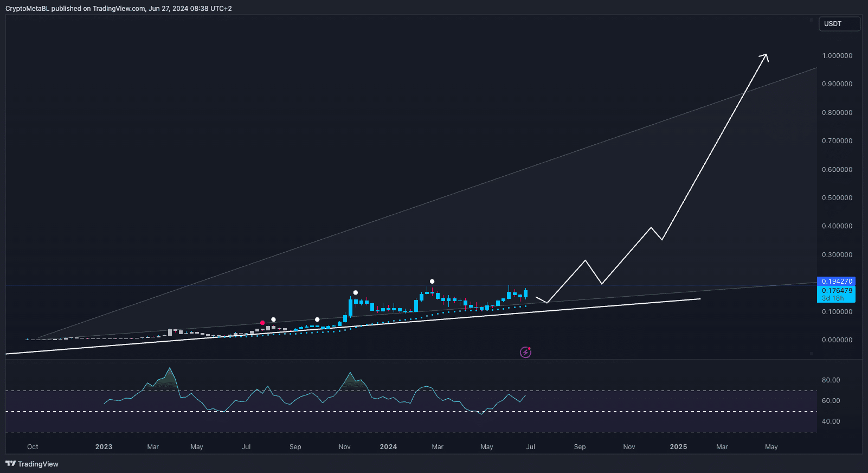Image resolution: width=868 pixels, height=473 pixels.
Task: Click the white arrowhead near 1.000000
Action: pyautogui.click(x=764, y=57)
